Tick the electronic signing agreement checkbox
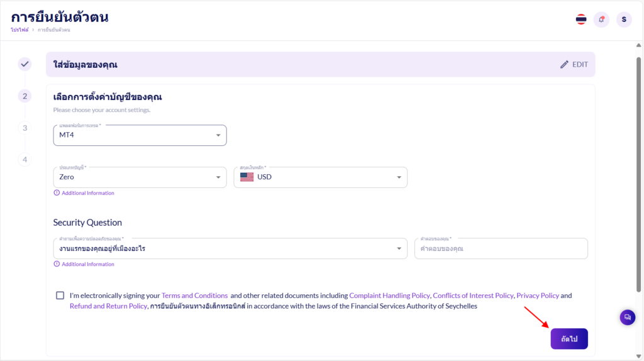Image resolution: width=644 pixels, height=361 pixels. point(60,296)
